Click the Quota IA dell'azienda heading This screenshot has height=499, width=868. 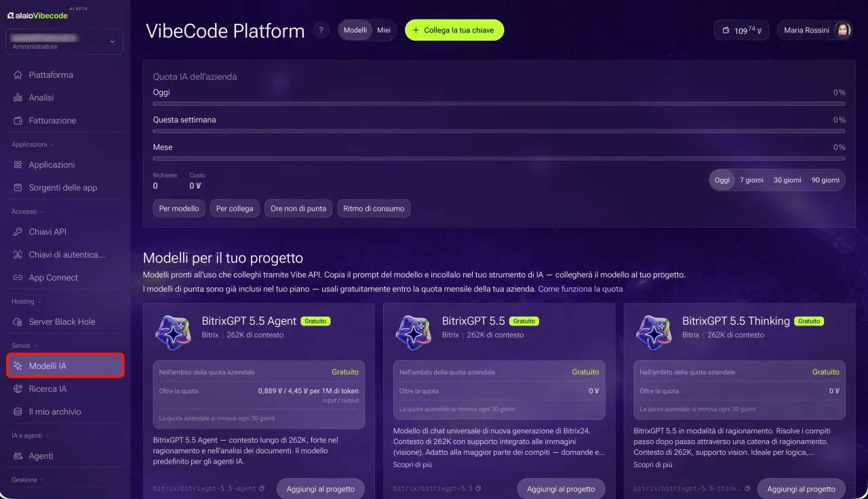point(195,77)
